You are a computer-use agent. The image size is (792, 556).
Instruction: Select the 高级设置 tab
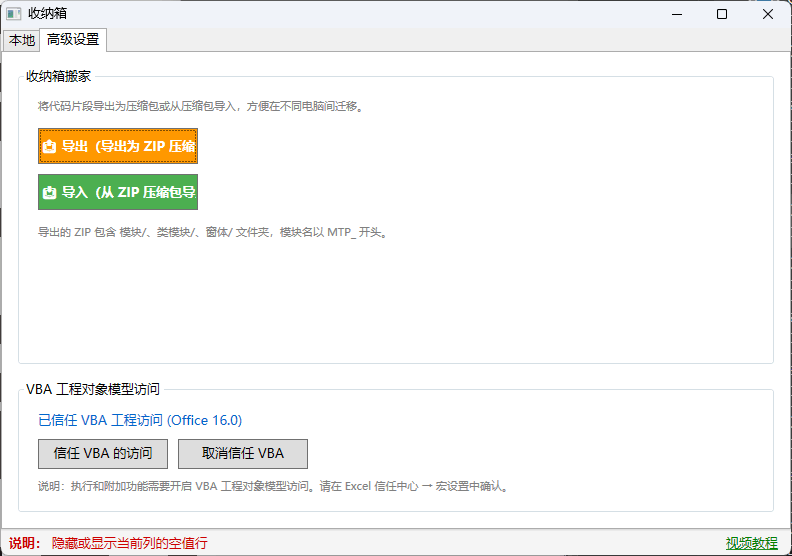[x=73, y=39]
